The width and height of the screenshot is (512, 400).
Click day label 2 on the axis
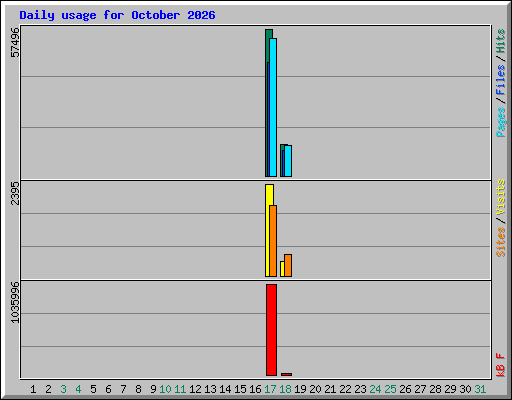[48, 389]
